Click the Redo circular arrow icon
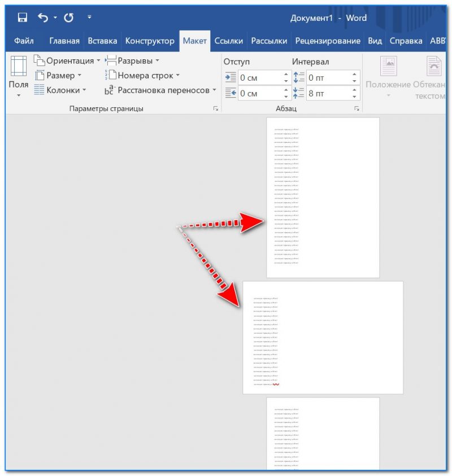 (x=68, y=18)
